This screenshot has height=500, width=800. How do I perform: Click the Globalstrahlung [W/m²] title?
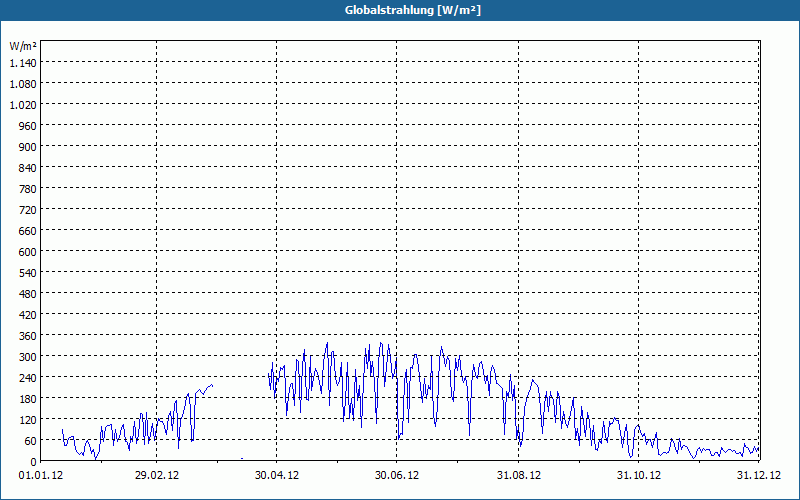click(413, 10)
